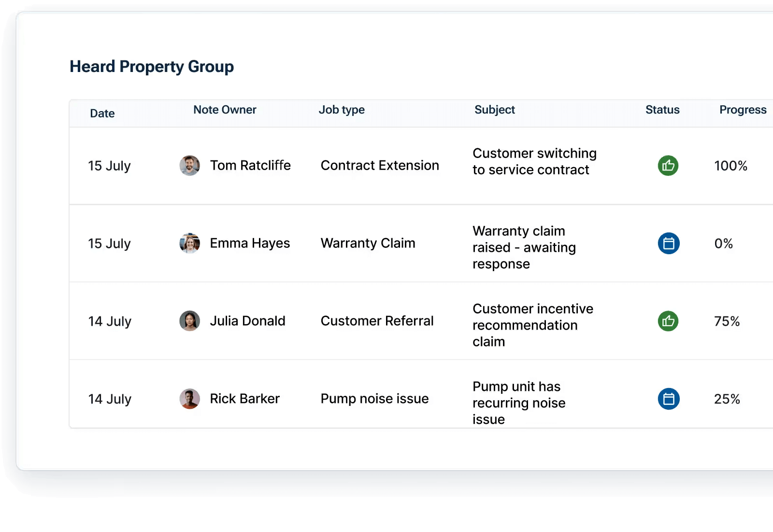Click the thumbs-up status icon for Julia Donald

668,321
